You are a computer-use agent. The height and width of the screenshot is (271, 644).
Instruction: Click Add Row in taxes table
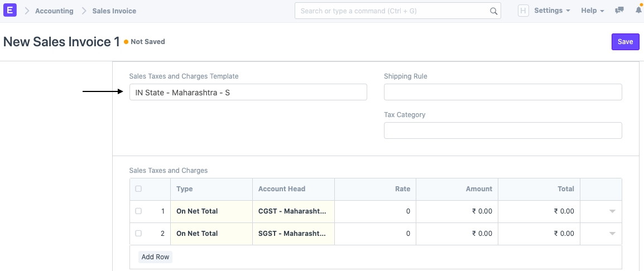coord(155,257)
